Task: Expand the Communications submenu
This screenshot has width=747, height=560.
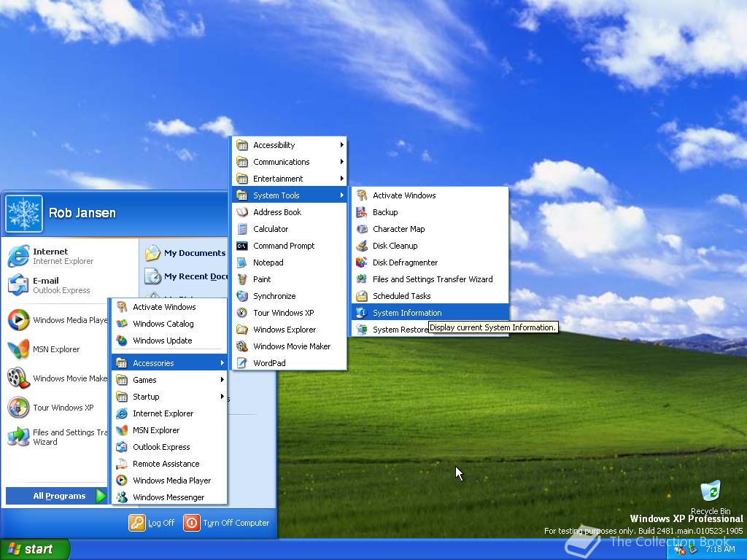Action: (289, 162)
